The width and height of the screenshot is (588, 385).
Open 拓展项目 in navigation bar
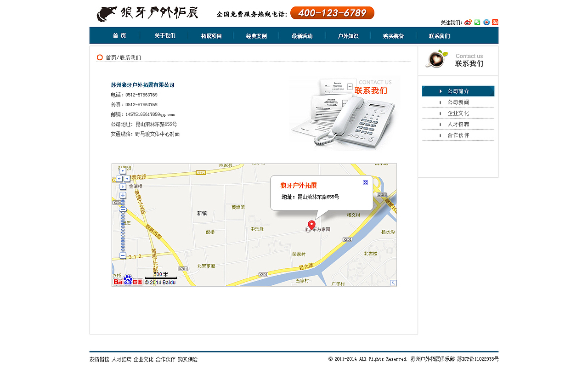(x=211, y=36)
